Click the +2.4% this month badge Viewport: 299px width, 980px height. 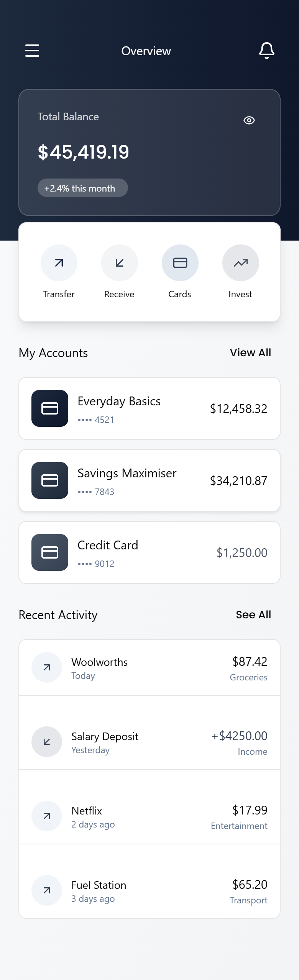point(82,188)
